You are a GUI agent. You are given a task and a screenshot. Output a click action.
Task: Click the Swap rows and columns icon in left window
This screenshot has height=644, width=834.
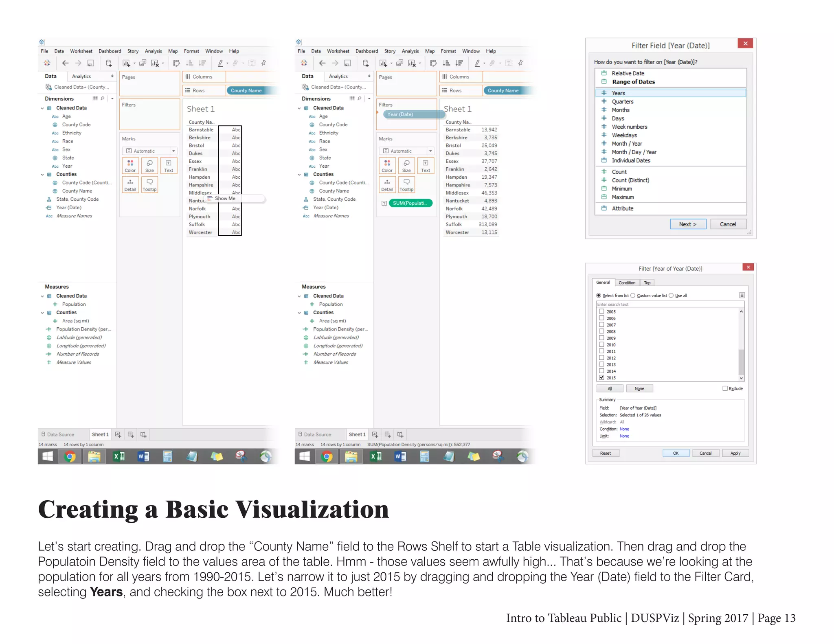point(176,63)
